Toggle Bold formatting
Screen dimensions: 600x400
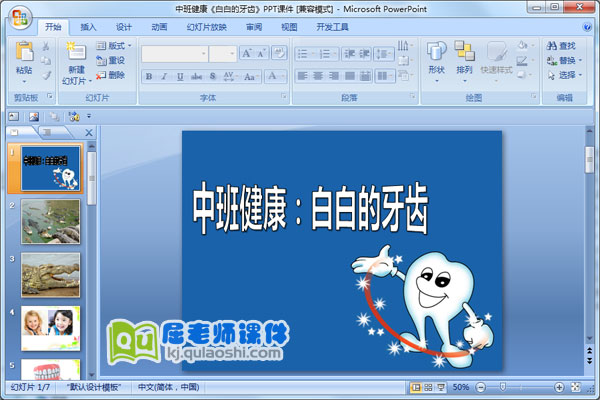149,77
